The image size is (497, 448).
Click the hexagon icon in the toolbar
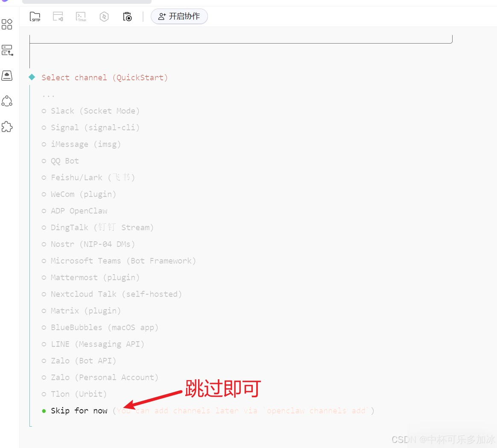(104, 17)
